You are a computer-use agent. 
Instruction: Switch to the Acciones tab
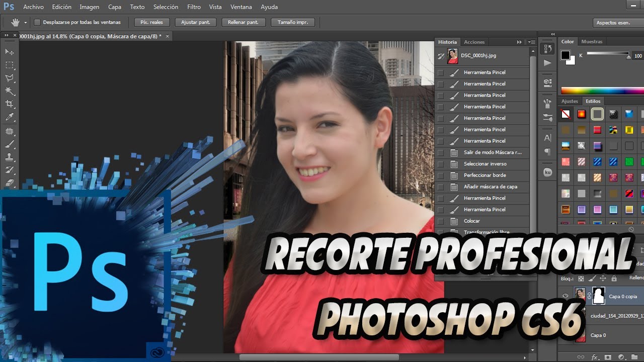coord(474,42)
